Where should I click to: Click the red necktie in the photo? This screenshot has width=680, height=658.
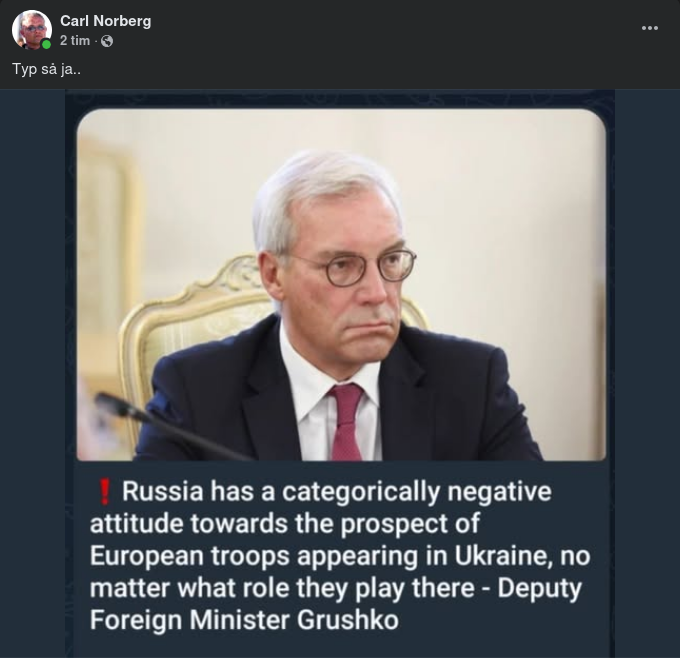point(346,419)
